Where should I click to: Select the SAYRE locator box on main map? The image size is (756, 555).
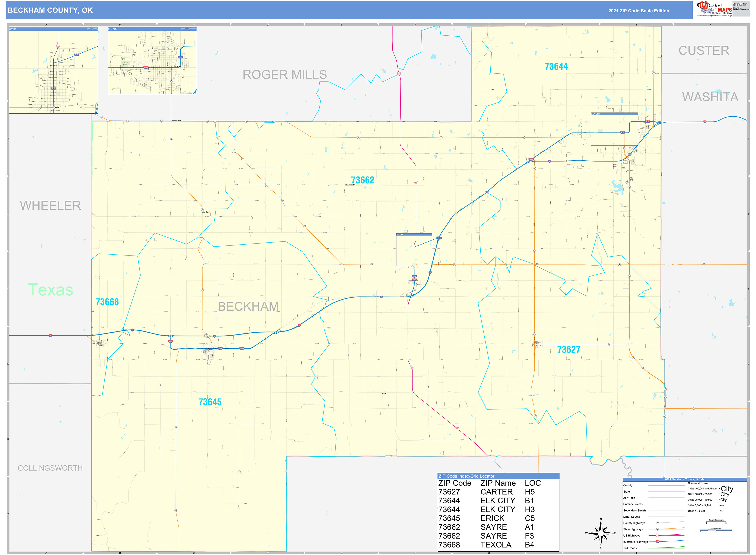(414, 250)
